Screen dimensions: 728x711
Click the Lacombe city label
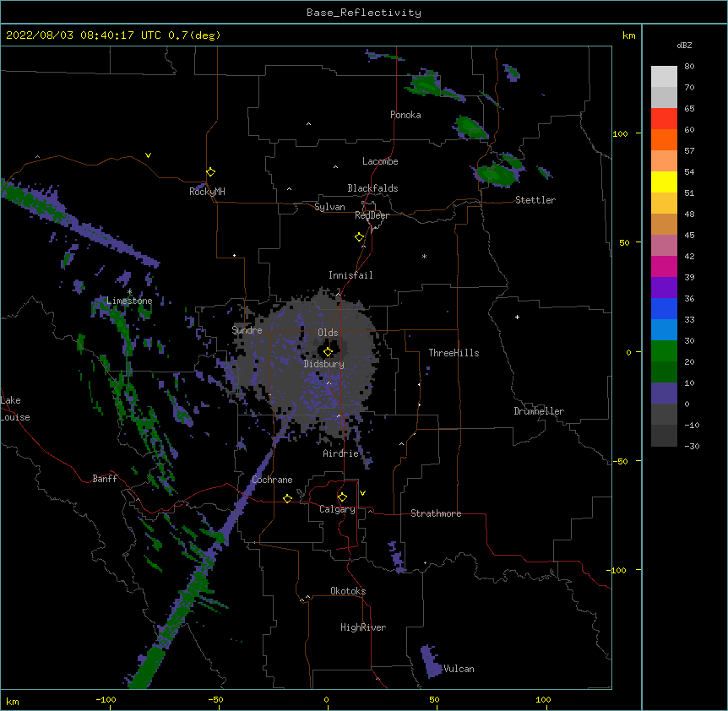click(x=380, y=161)
